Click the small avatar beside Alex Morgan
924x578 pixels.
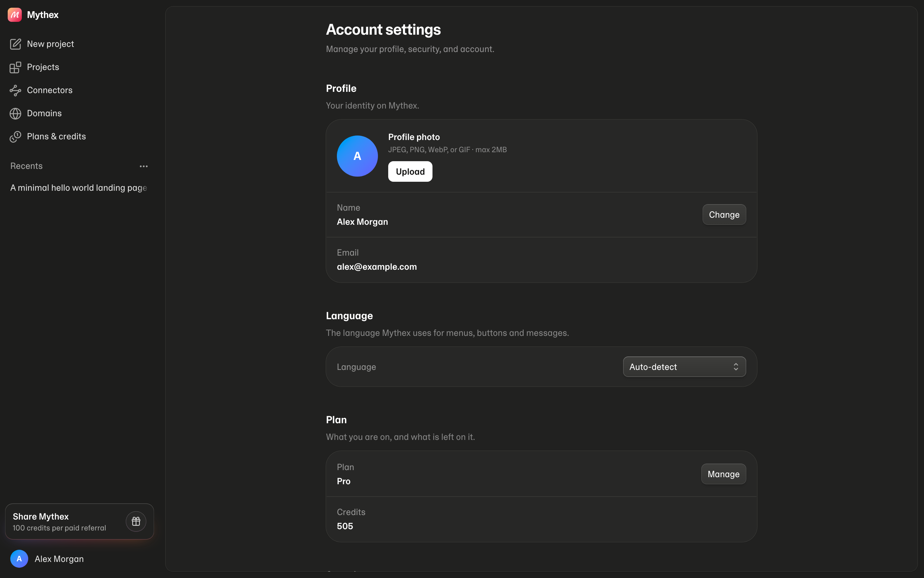[x=19, y=559]
